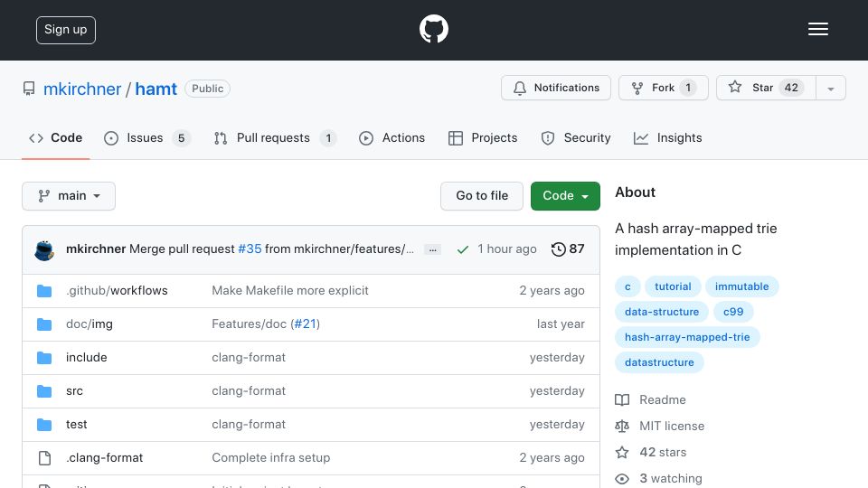Switch to the Code tab
This screenshot has width=868, height=488.
pos(56,137)
